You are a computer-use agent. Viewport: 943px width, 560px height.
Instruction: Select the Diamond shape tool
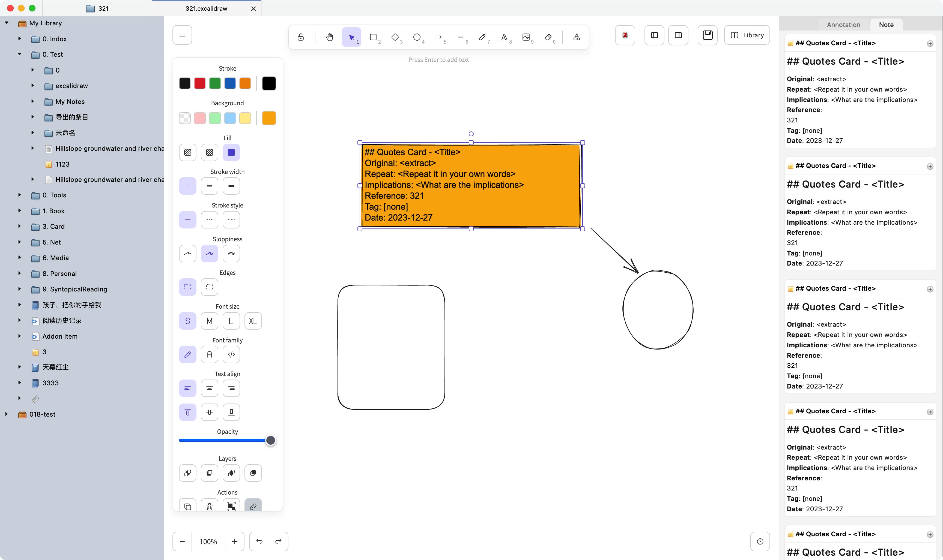(395, 37)
